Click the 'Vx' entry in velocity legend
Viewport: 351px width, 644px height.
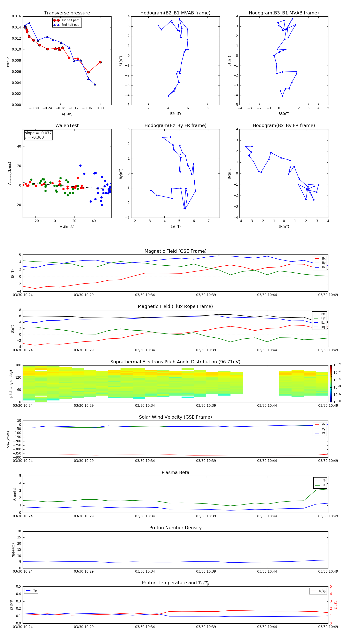pos(320,424)
